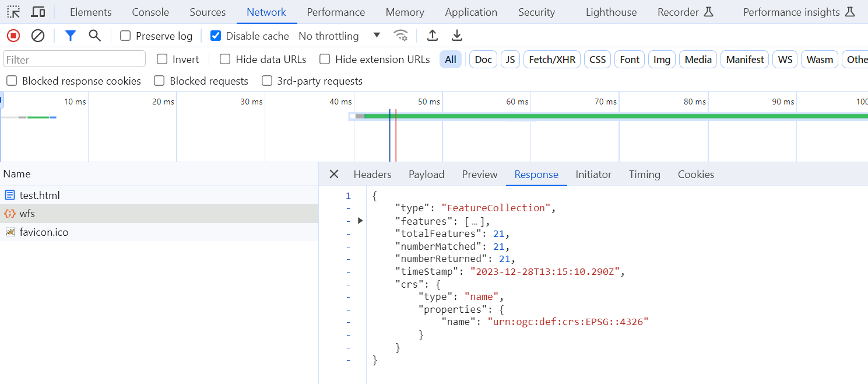Toggle the device toolbar icon

(x=38, y=12)
